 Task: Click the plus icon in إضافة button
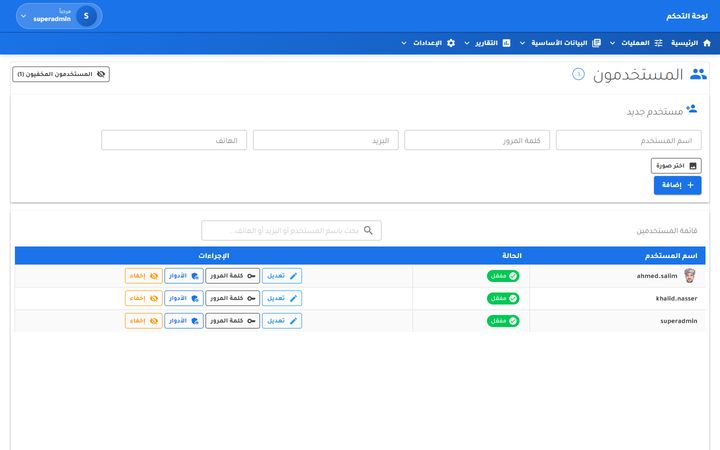[x=690, y=185]
